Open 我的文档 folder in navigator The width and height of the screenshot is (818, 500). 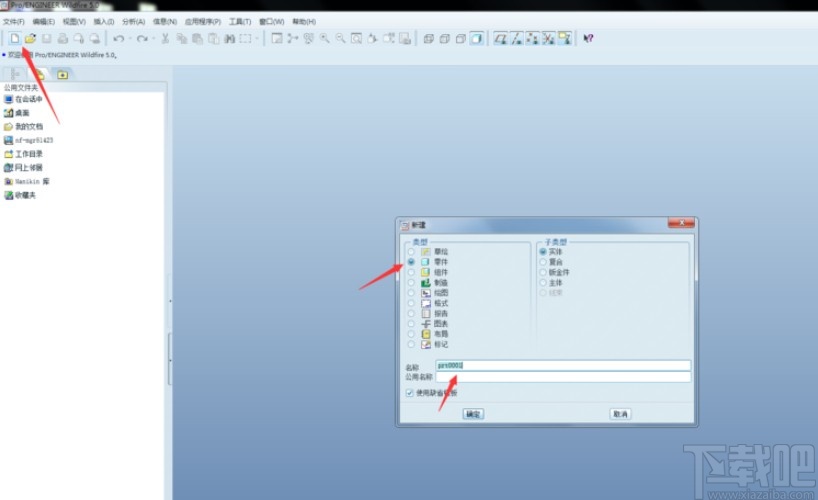[23, 126]
